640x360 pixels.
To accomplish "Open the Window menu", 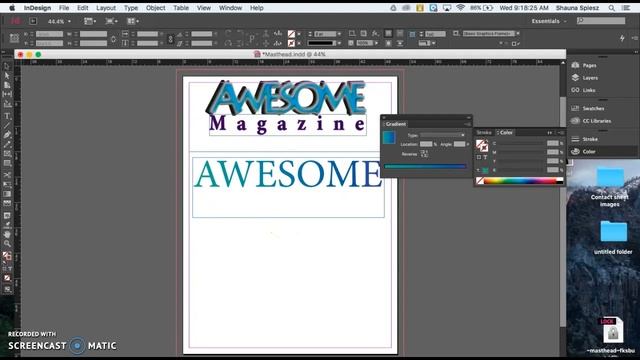I will coord(230,8).
